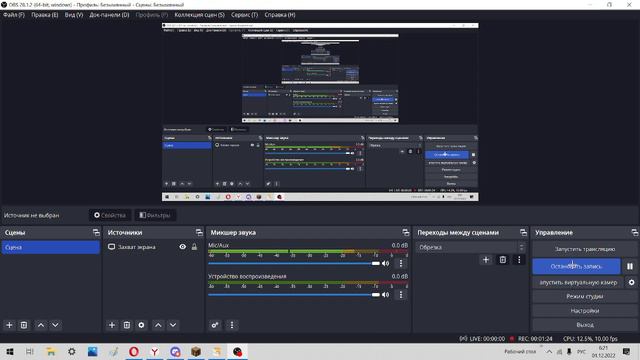
Task: Click the Фильтры button
Action: click(x=155, y=215)
